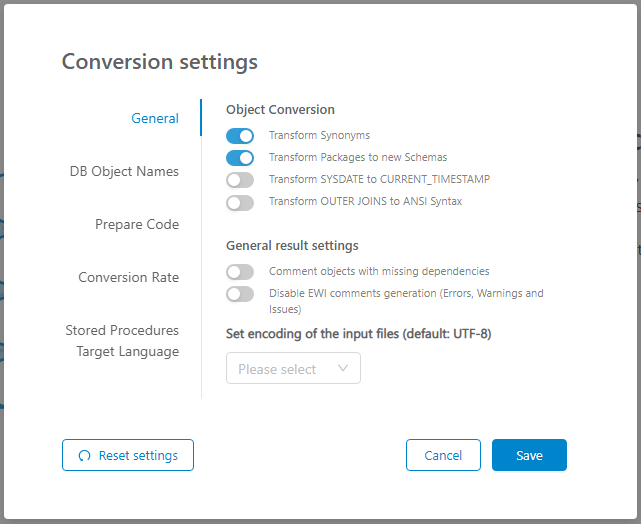The image size is (641, 524).
Task: Click the circular reset arrow icon
Action: click(84, 456)
